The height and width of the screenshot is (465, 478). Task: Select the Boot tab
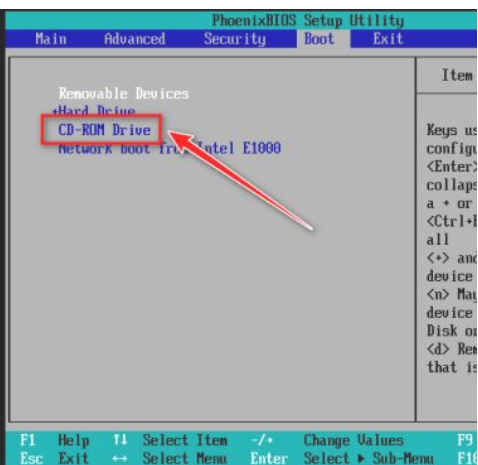pos(319,39)
